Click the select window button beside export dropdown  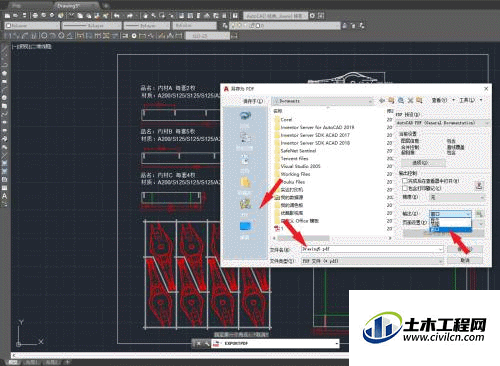point(479,214)
